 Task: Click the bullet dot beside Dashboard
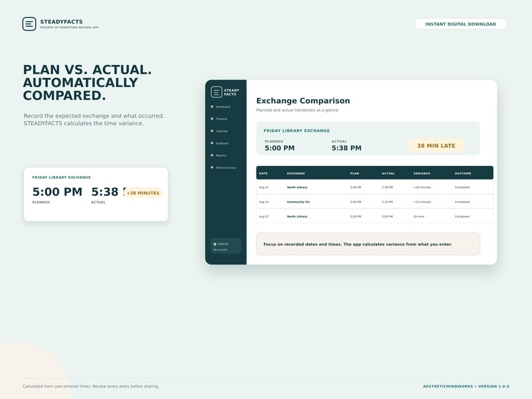point(212,107)
